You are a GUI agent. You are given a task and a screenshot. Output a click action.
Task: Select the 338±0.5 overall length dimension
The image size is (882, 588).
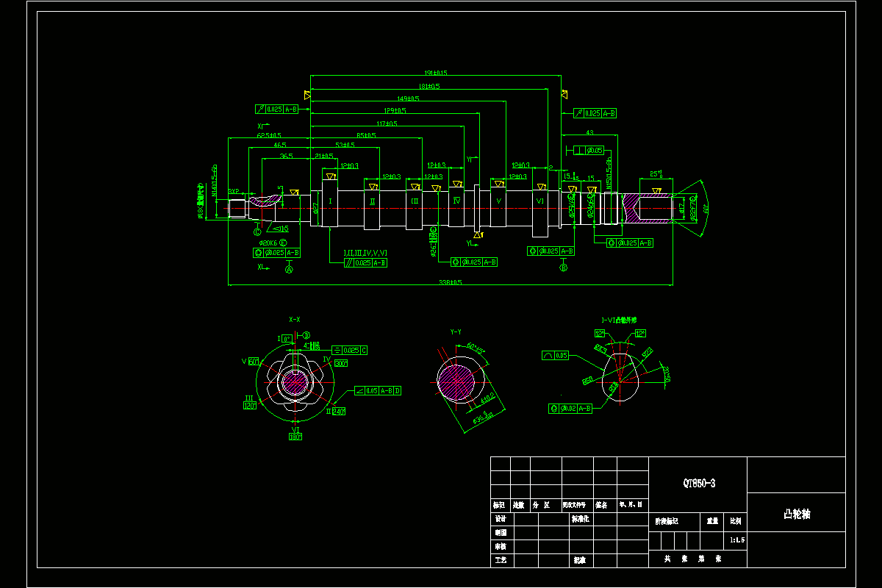[x=449, y=282]
